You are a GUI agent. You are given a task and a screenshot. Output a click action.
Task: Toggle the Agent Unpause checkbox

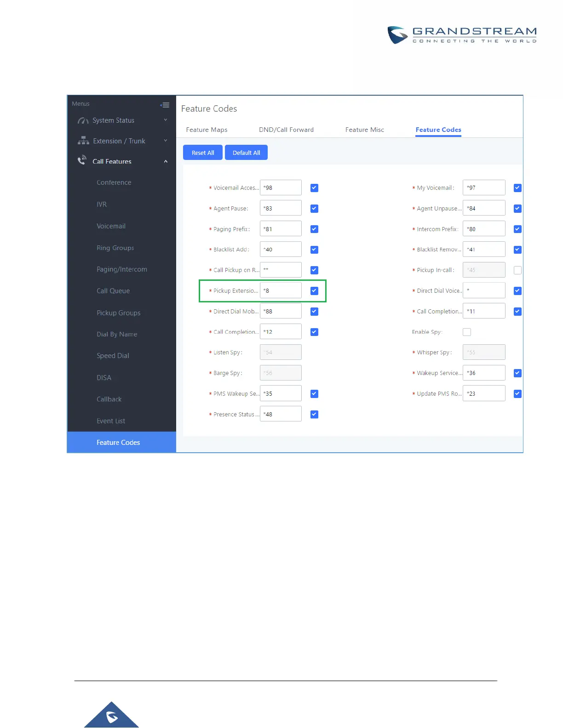tap(517, 208)
